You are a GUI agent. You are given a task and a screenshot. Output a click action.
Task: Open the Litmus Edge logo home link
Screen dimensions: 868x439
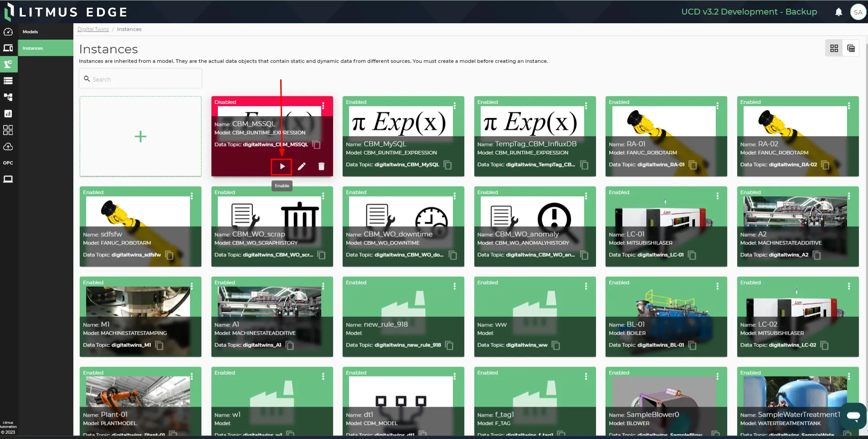point(66,12)
